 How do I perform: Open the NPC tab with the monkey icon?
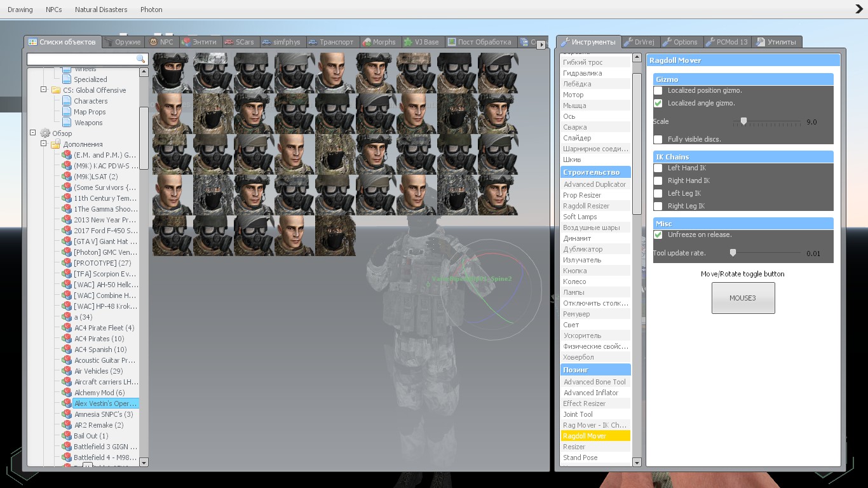161,42
